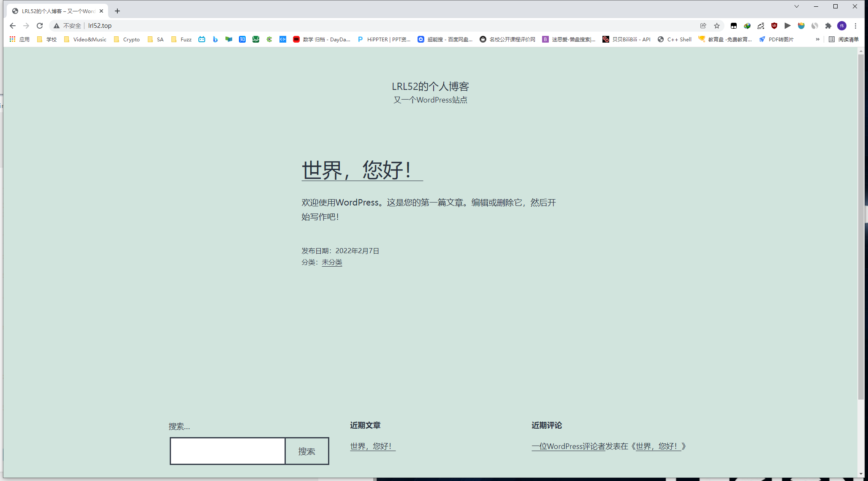Viewport: 868px width, 481px height.
Task: Open the Fuzz bookmark folder
Action: [182, 39]
